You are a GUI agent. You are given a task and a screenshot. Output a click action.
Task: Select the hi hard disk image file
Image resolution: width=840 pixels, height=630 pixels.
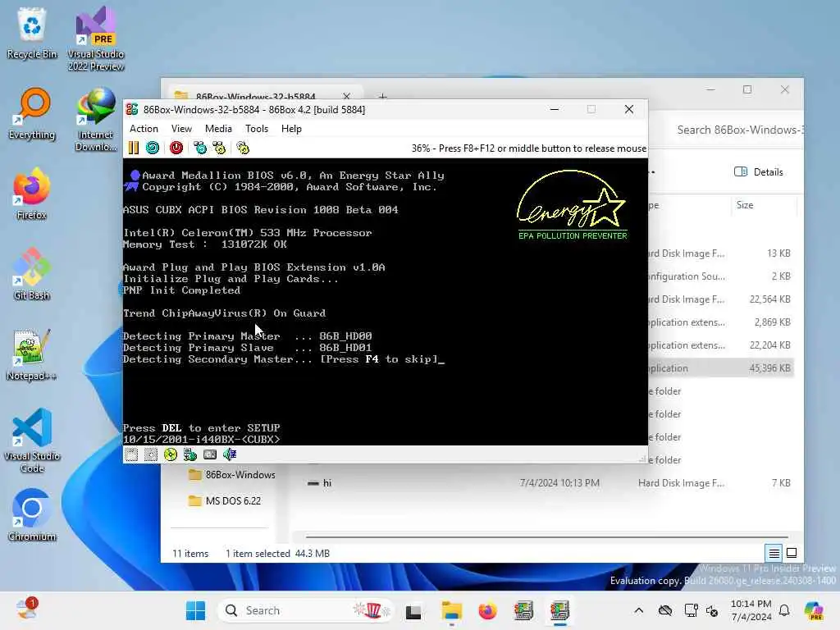(x=549, y=483)
